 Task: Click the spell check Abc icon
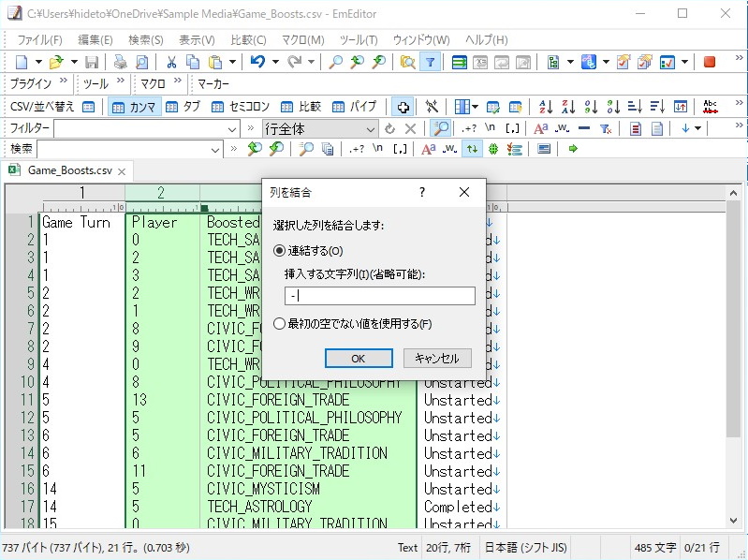711,107
